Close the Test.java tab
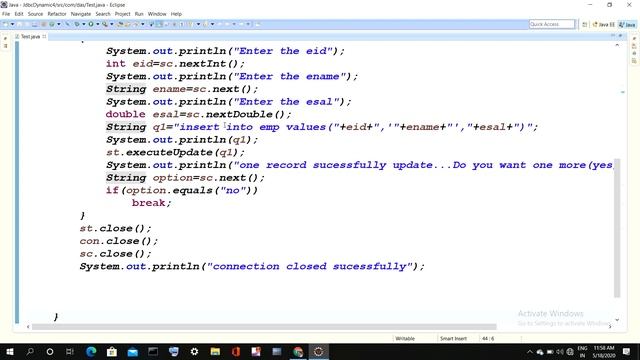This screenshot has height=360, width=640. pyautogui.click(x=44, y=36)
